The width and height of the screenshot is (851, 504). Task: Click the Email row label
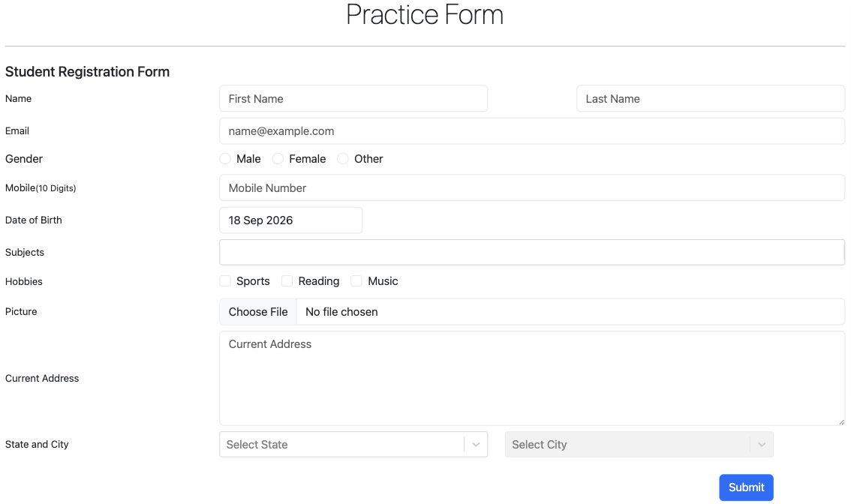pos(17,130)
